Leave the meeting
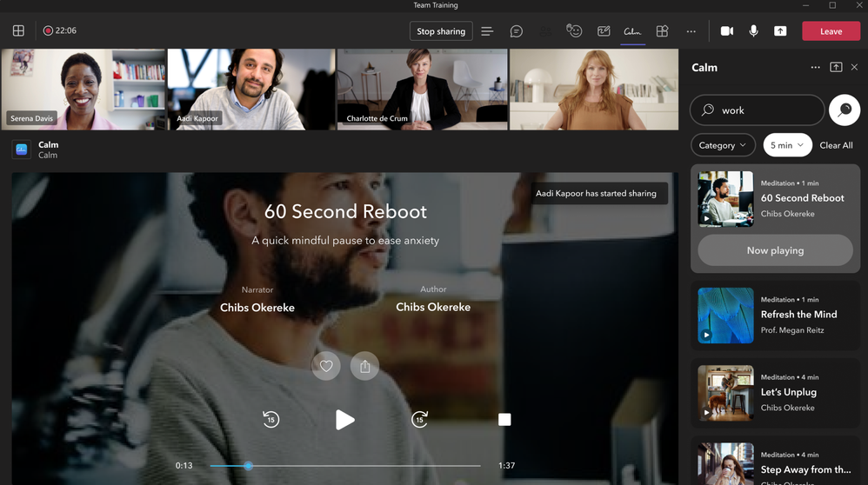 click(x=831, y=31)
